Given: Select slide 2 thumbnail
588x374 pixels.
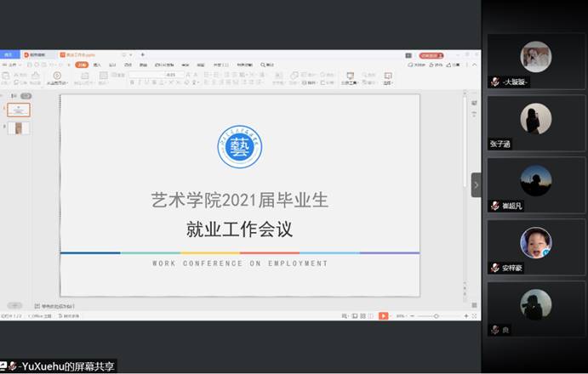Looking at the screenshot, I should coord(19,128).
